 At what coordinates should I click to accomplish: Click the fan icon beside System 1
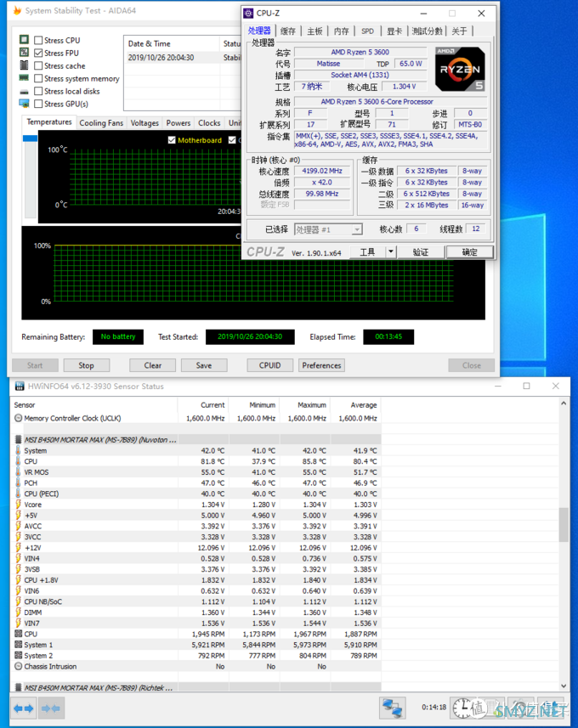(x=19, y=644)
